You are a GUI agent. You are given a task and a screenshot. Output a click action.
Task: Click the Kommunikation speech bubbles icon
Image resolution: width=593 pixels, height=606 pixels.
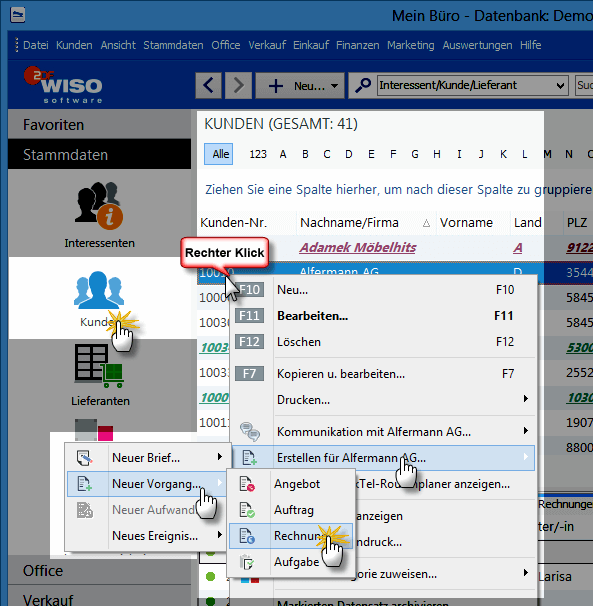250,432
